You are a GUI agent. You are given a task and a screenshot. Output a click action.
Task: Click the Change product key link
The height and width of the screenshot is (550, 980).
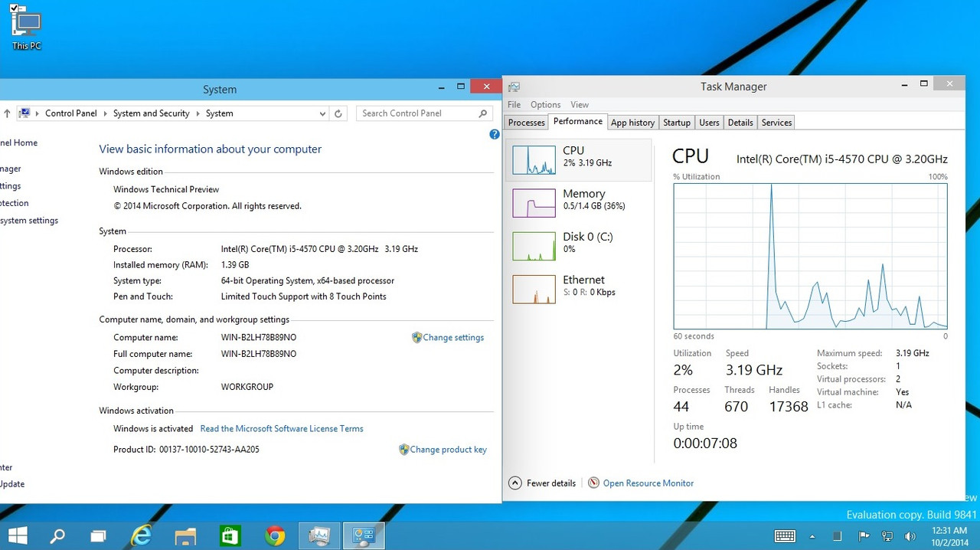pos(448,450)
